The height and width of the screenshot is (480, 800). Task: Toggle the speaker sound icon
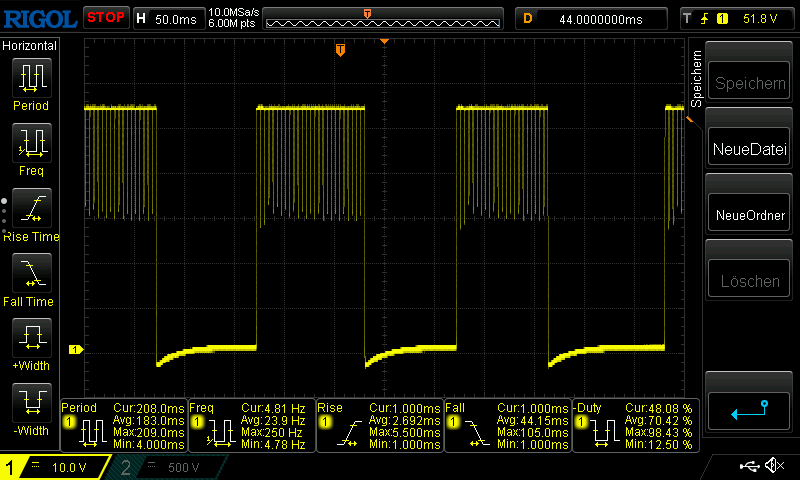pos(773,466)
